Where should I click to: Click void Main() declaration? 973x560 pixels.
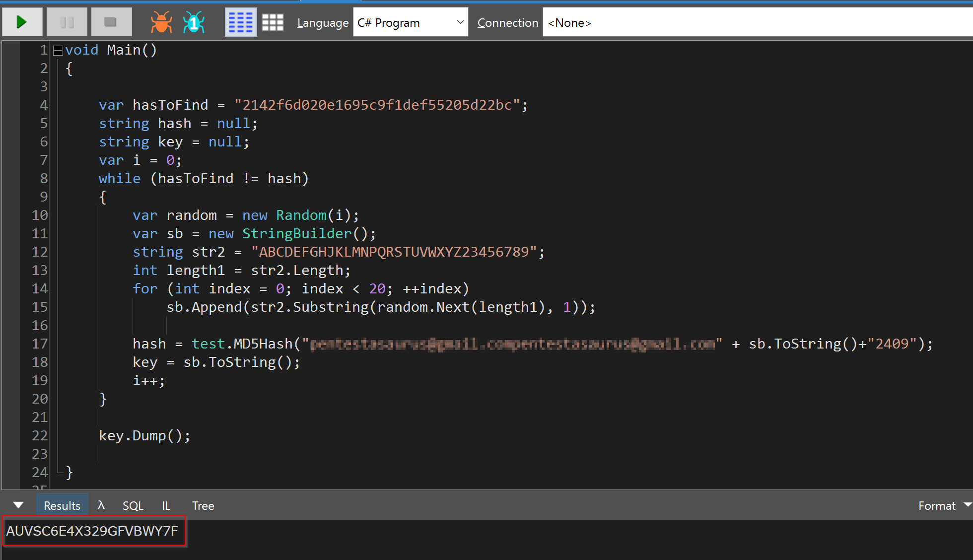coord(111,50)
